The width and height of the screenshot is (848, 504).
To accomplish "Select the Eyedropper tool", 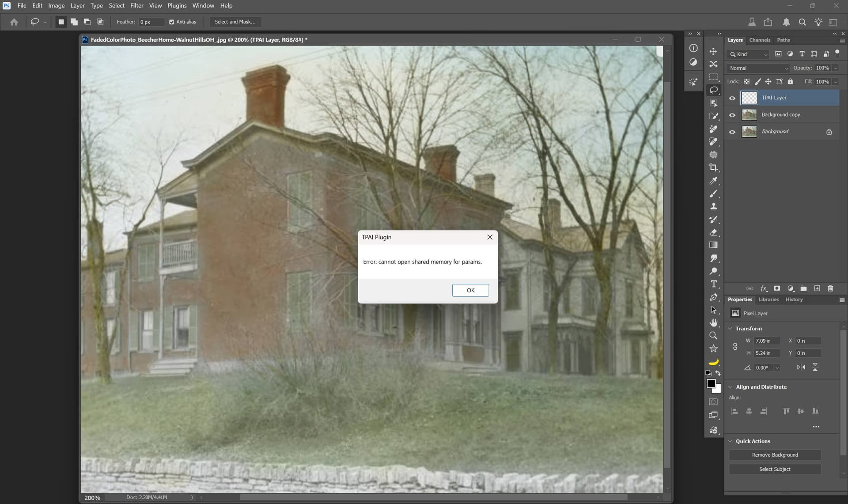I will tap(713, 181).
